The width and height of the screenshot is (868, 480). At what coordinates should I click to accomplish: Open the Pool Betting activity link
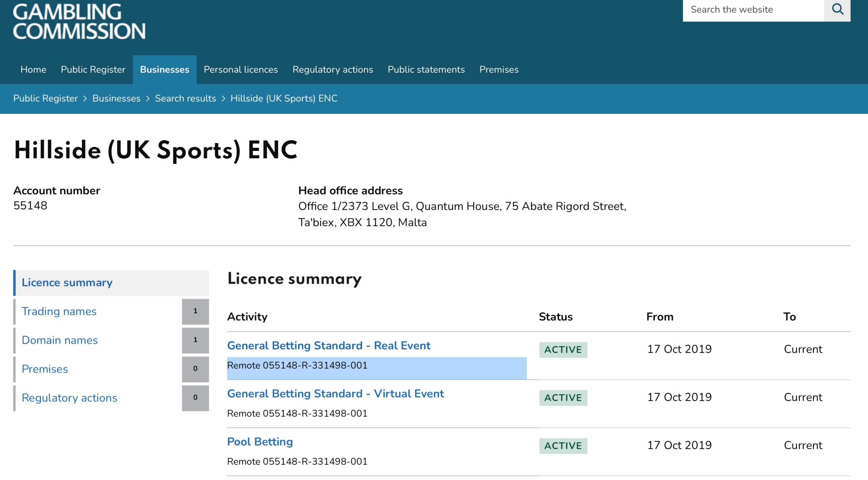tap(260, 442)
